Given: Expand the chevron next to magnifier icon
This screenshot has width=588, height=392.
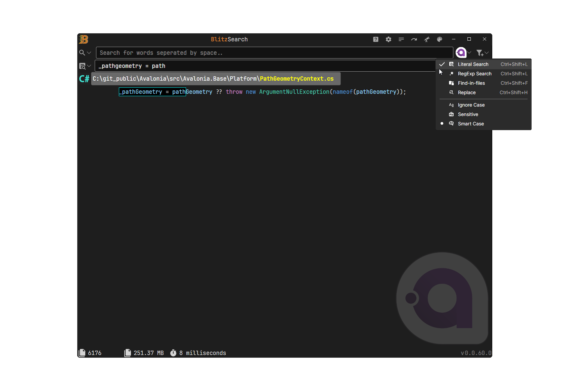Looking at the screenshot, I should pos(89,53).
